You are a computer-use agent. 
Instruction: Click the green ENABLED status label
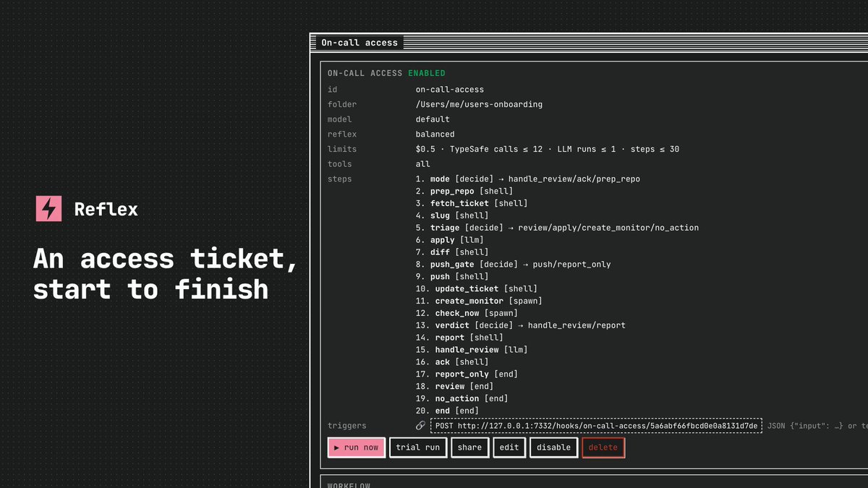(x=427, y=73)
